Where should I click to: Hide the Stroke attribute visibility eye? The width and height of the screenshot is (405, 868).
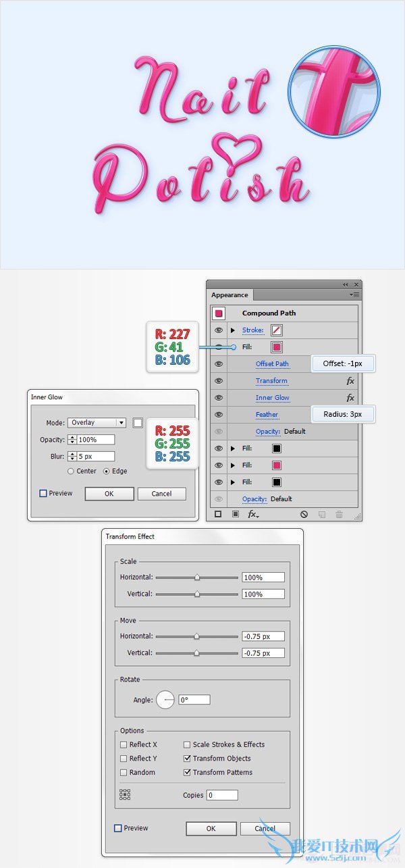219,330
